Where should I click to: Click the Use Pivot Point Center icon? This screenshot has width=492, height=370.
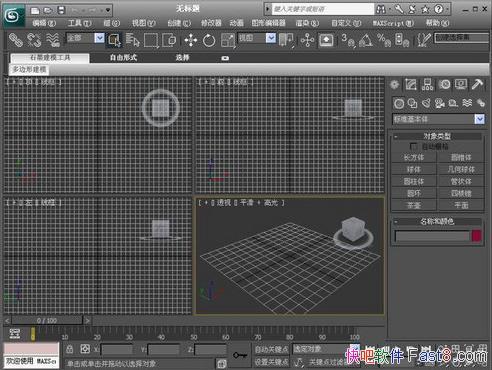[286, 40]
